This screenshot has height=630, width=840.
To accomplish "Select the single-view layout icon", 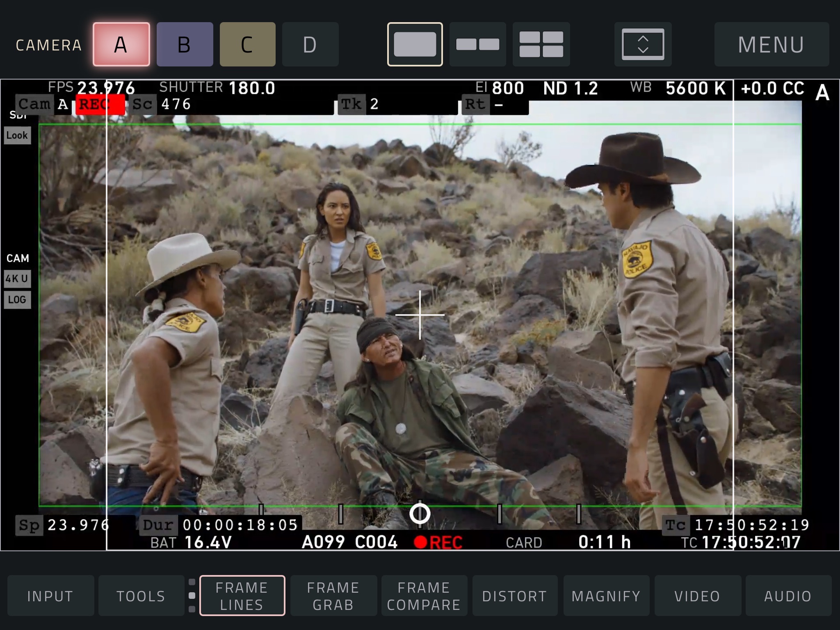I will click(415, 44).
